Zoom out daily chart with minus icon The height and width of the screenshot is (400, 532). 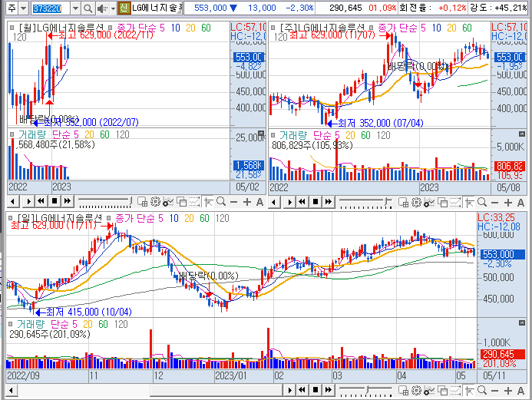(494, 391)
